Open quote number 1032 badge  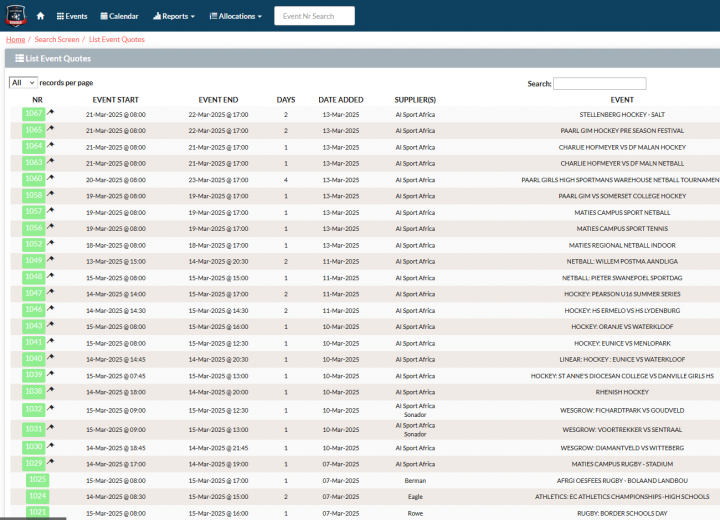34,409
